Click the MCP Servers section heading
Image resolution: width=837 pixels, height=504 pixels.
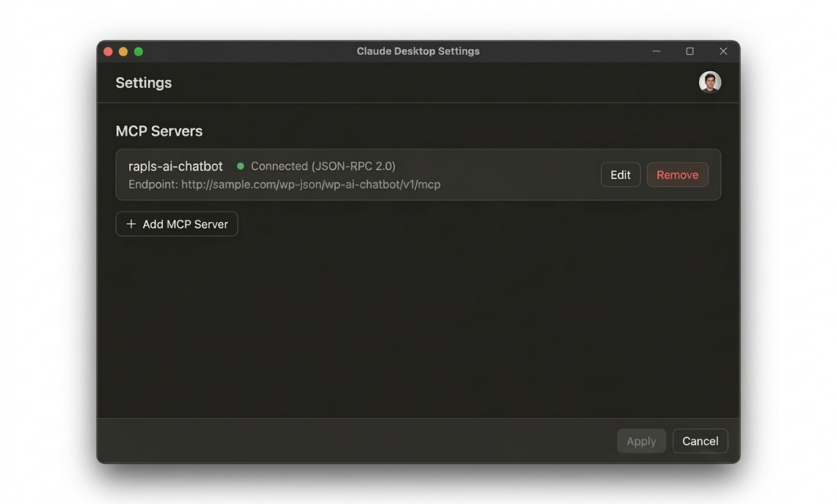pyautogui.click(x=159, y=132)
